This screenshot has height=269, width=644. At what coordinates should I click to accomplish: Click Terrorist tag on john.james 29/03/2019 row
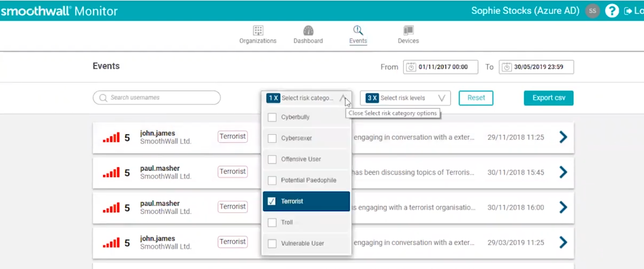[233, 242]
